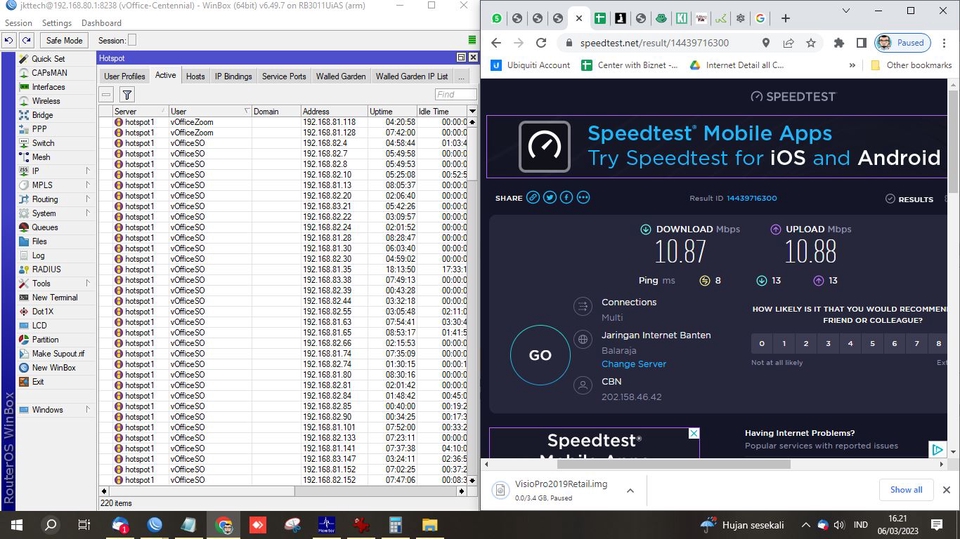
Task: Go back in Chrome browser
Action: [496, 43]
